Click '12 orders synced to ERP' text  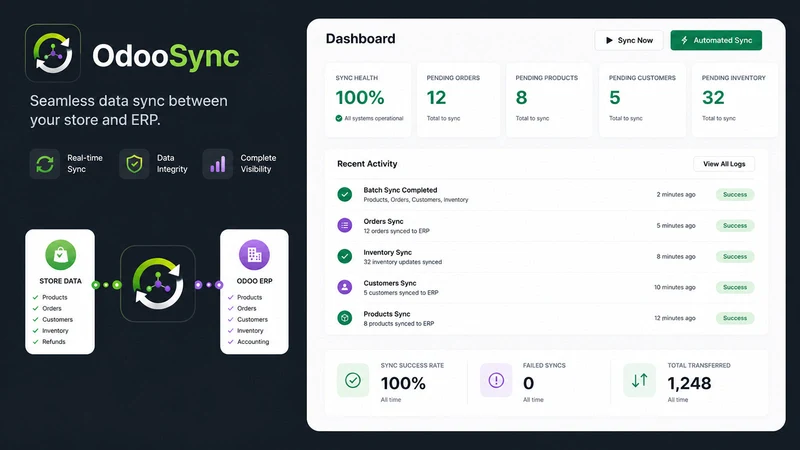tap(396, 231)
